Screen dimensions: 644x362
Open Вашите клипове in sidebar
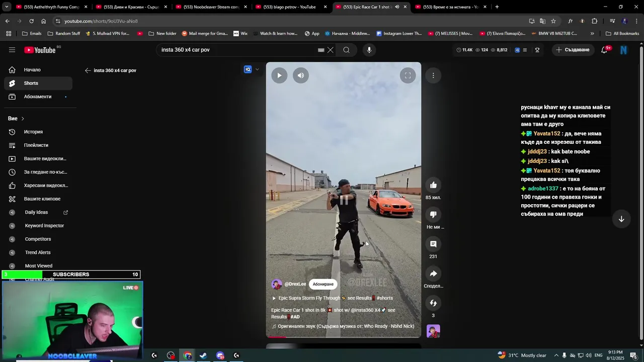pos(38,199)
